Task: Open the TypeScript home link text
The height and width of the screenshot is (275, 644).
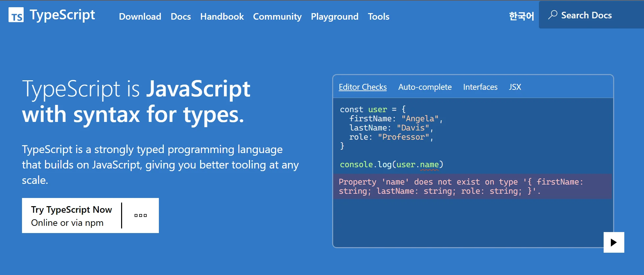Action: point(62,15)
